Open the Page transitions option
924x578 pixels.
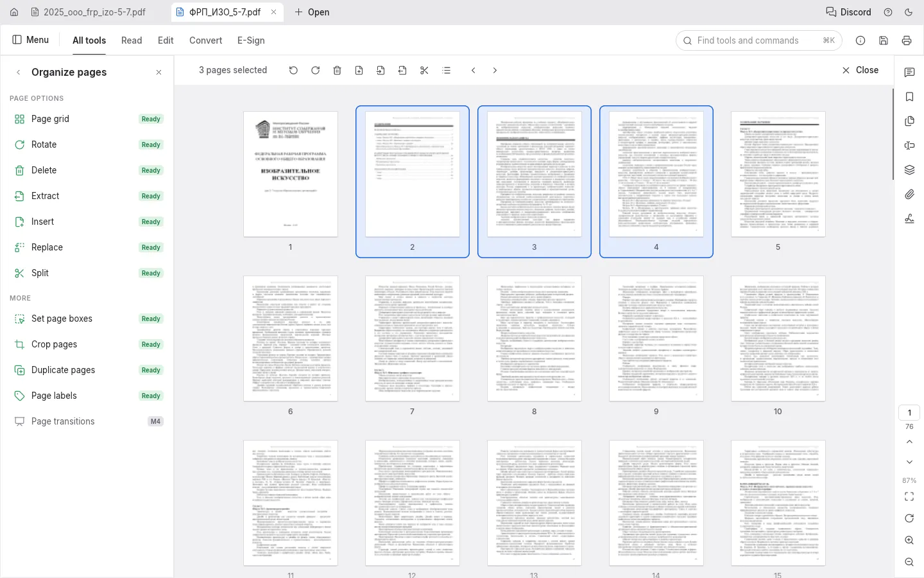(x=89, y=421)
